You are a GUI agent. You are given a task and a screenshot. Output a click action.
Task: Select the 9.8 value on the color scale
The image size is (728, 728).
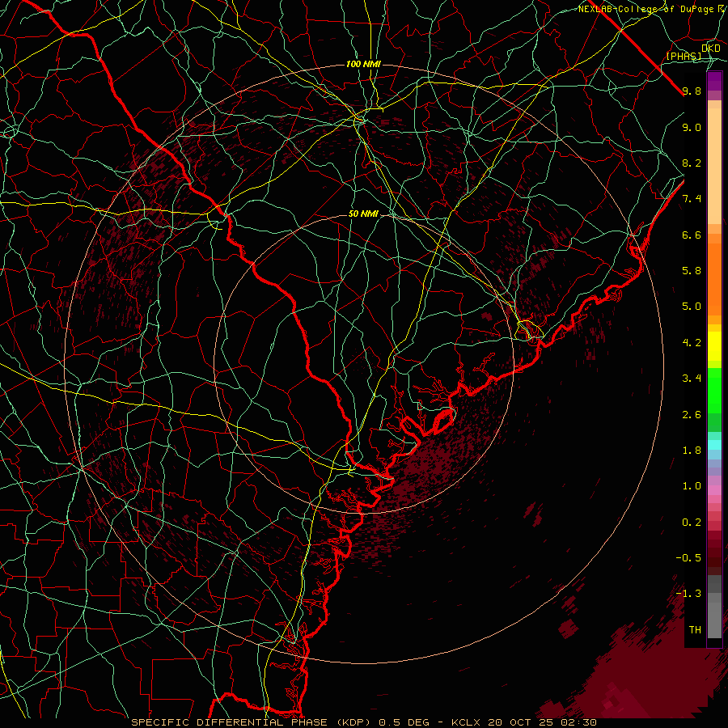pos(692,91)
